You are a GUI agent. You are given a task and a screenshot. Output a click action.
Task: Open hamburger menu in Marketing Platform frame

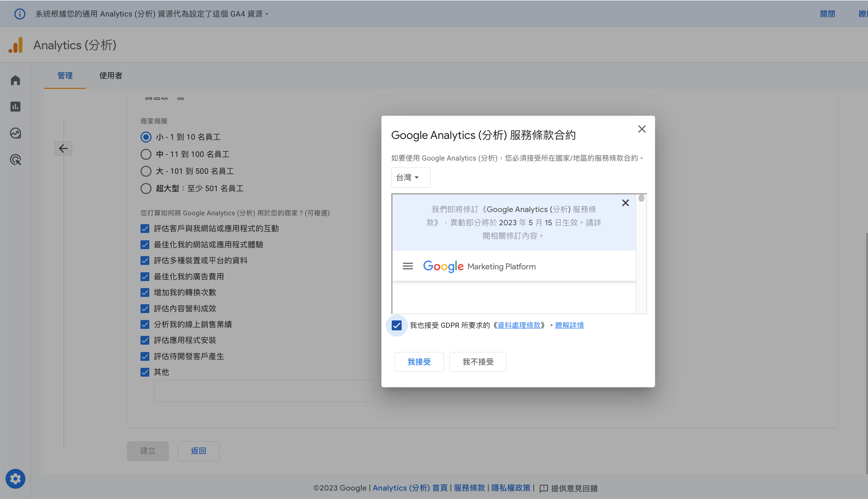[408, 266]
